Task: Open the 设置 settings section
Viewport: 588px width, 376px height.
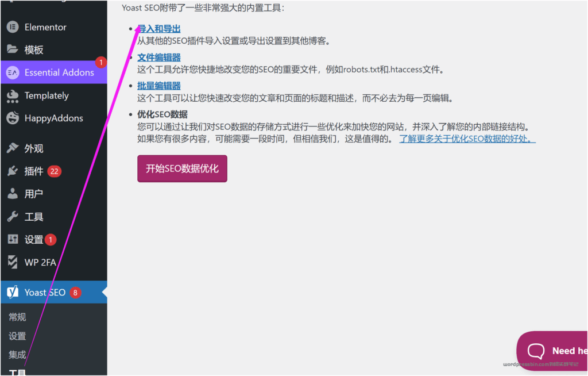Action: point(32,239)
